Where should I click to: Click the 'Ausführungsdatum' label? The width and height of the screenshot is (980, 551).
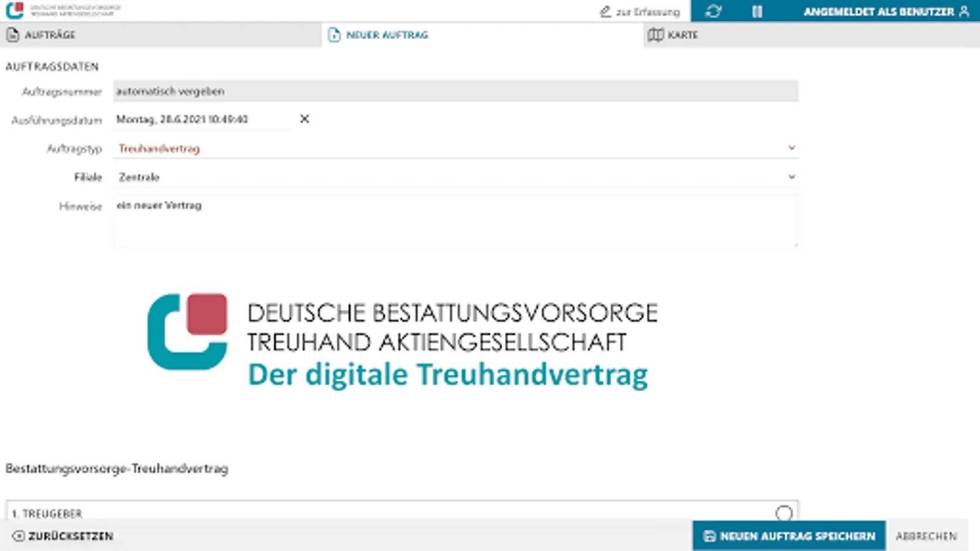pyautogui.click(x=56, y=121)
